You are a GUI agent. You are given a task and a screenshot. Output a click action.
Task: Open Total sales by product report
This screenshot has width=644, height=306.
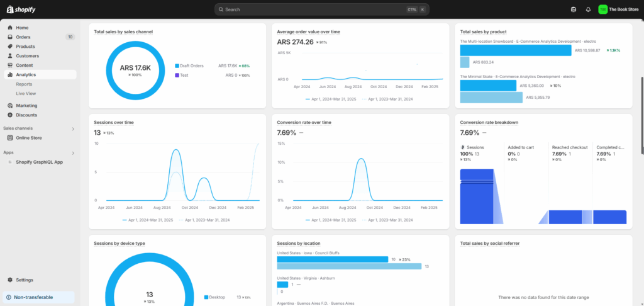tap(483, 31)
